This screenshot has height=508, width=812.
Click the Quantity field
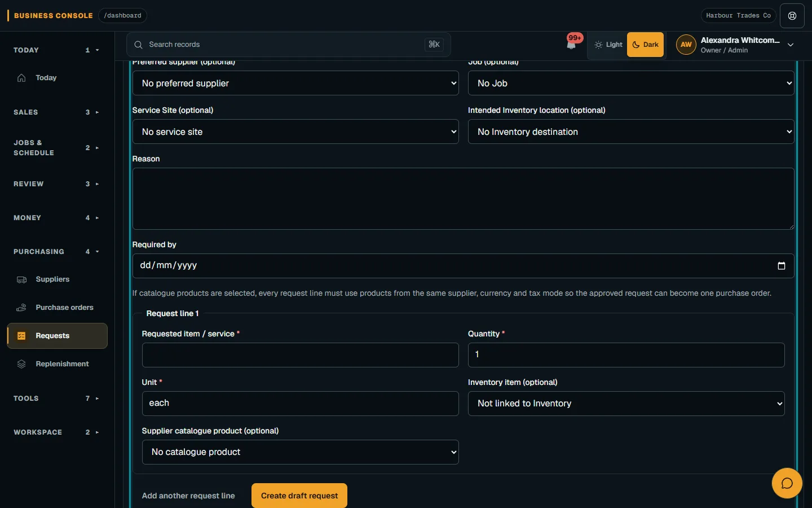tap(626, 355)
